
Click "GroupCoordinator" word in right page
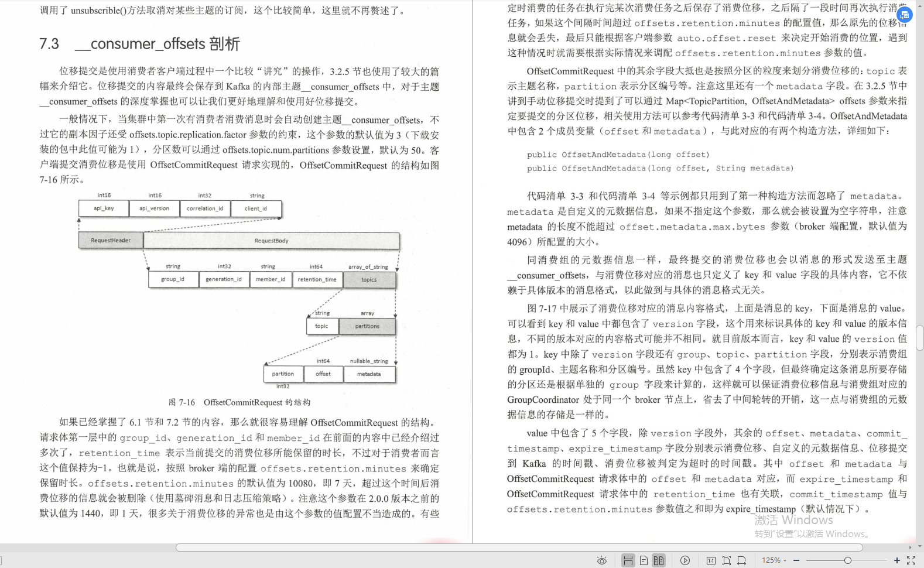point(543,399)
